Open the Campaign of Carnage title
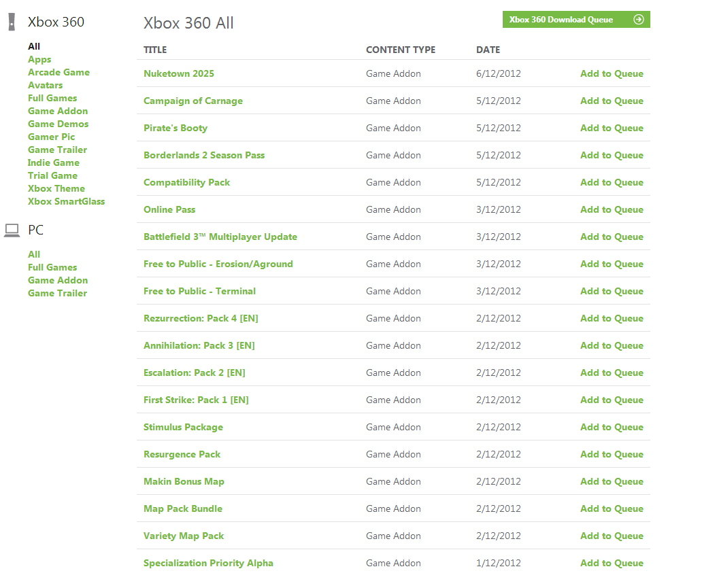This screenshot has height=588, width=717. click(x=193, y=101)
